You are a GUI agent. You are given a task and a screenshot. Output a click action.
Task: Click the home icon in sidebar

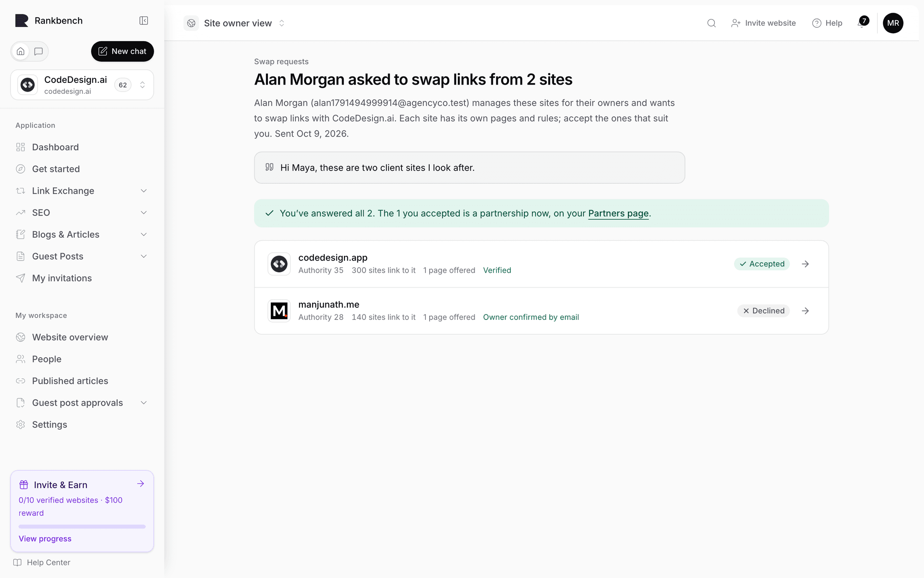pyautogui.click(x=21, y=51)
